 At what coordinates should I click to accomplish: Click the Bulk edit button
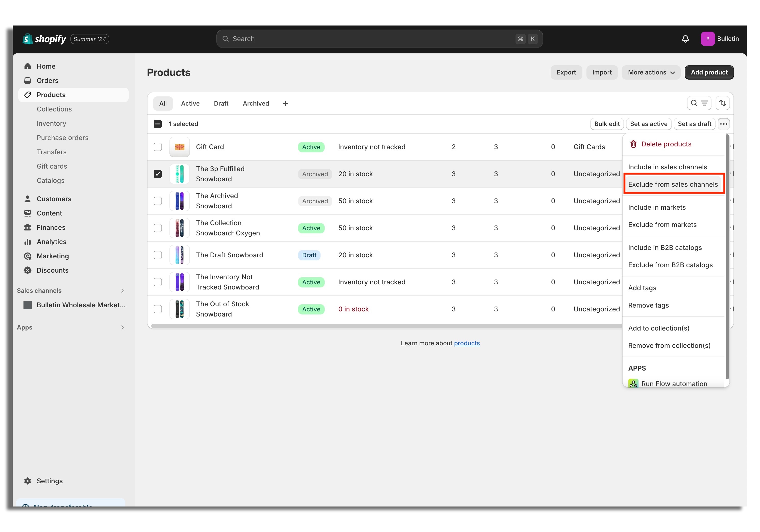[x=607, y=124]
